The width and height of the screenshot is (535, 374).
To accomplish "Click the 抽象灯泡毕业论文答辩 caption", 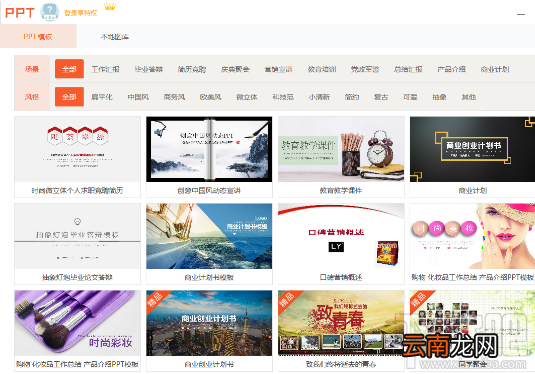I will pyautogui.click(x=77, y=277).
